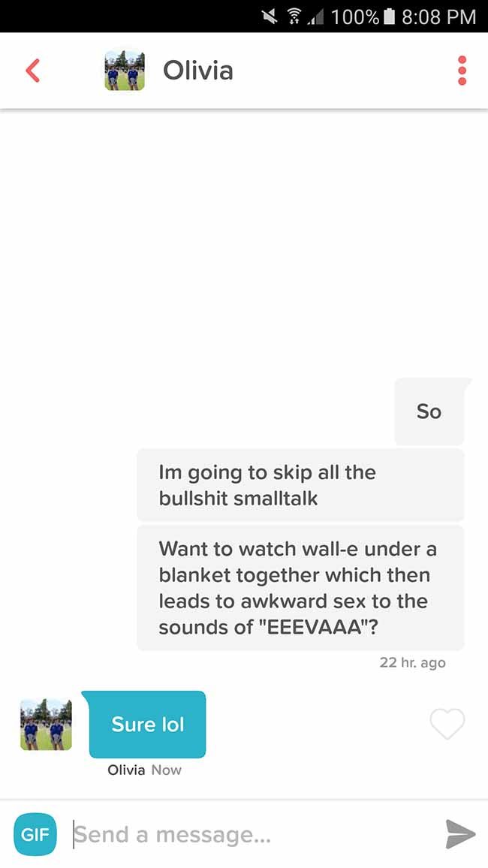Tap the 8:08 PM clock
Image resolution: width=488 pixels, height=868 pixels.
pyautogui.click(x=438, y=17)
